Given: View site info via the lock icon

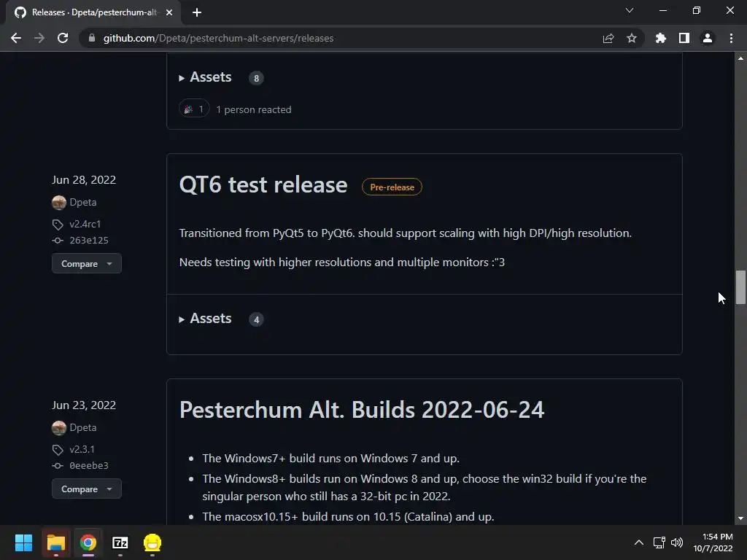Looking at the screenshot, I should pos(92,38).
